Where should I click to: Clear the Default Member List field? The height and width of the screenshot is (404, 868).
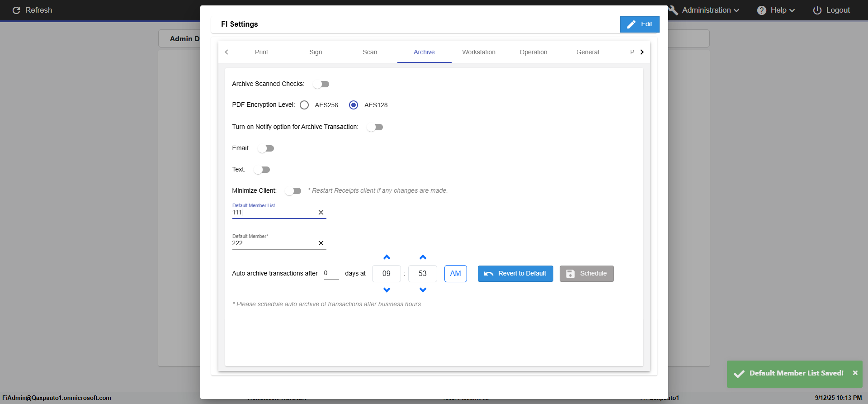pos(321,213)
